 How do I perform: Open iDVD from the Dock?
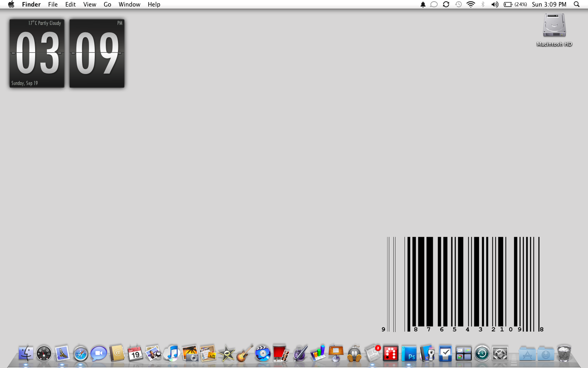click(263, 354)
